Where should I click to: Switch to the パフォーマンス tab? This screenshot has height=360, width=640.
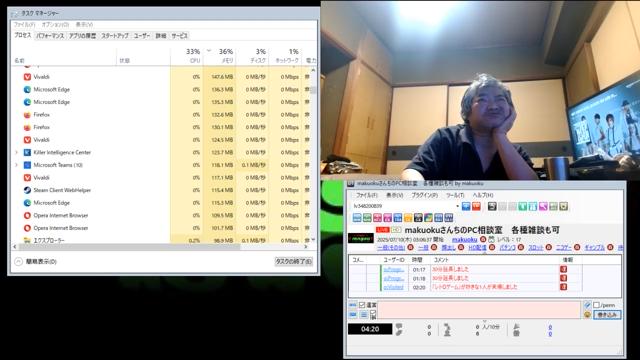[x=50, y=36]
